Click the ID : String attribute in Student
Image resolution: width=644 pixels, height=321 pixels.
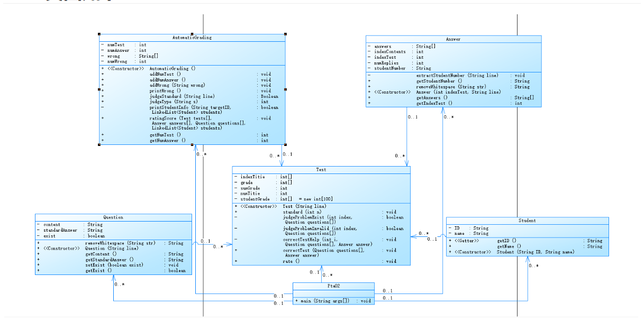(468, 228)
